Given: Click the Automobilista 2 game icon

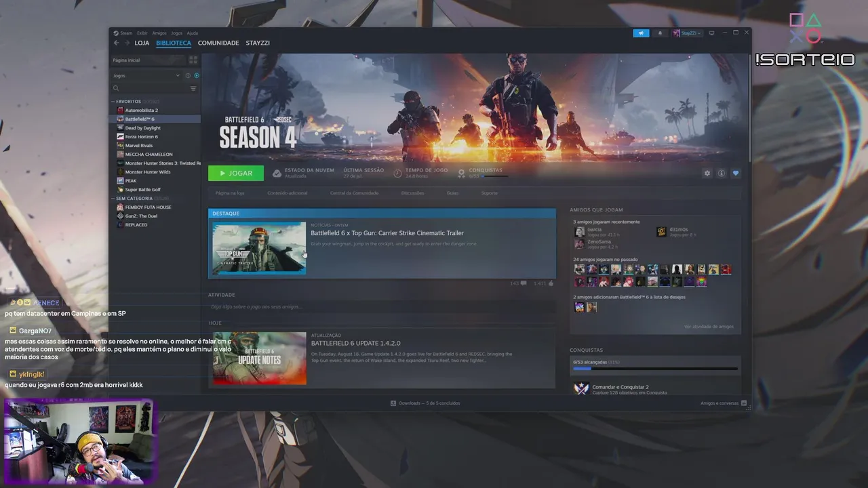Looking at the screenshot, I should [120, 110].
